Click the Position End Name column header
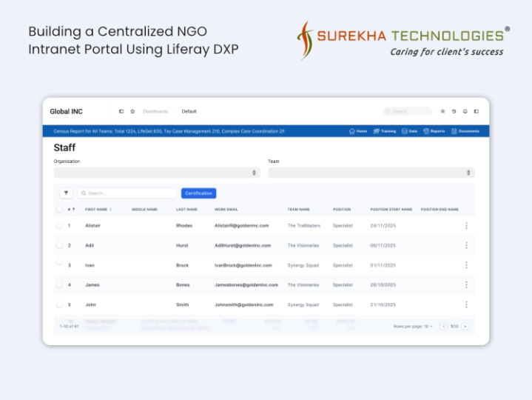The width and height of the screenshot is (532, 400). point(440,209)
